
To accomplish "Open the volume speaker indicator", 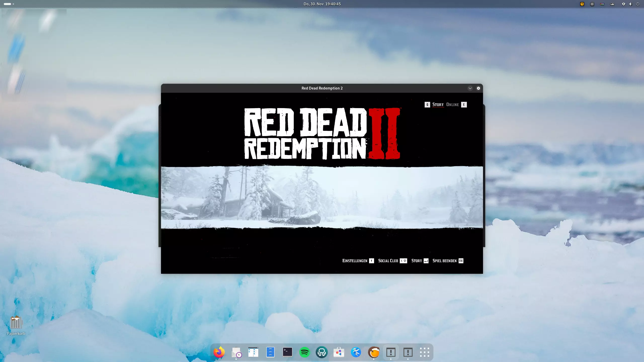I will click(x=630, y=4).
